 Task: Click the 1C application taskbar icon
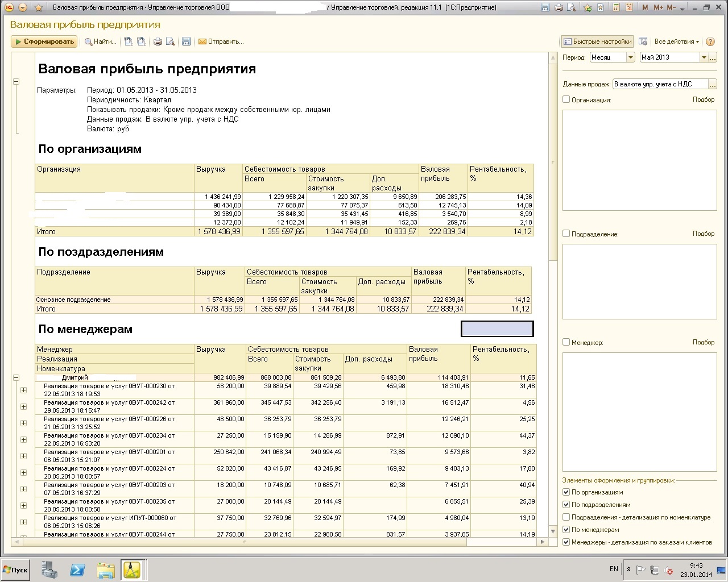pyautogui.click(x=132, y=569)
